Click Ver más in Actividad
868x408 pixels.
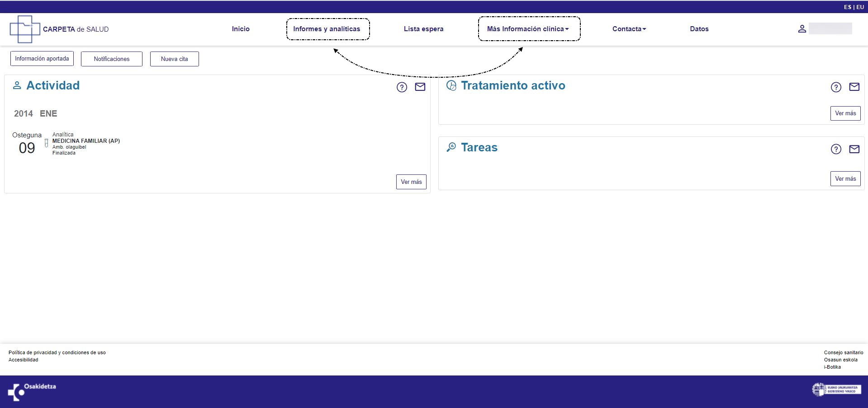411,182
